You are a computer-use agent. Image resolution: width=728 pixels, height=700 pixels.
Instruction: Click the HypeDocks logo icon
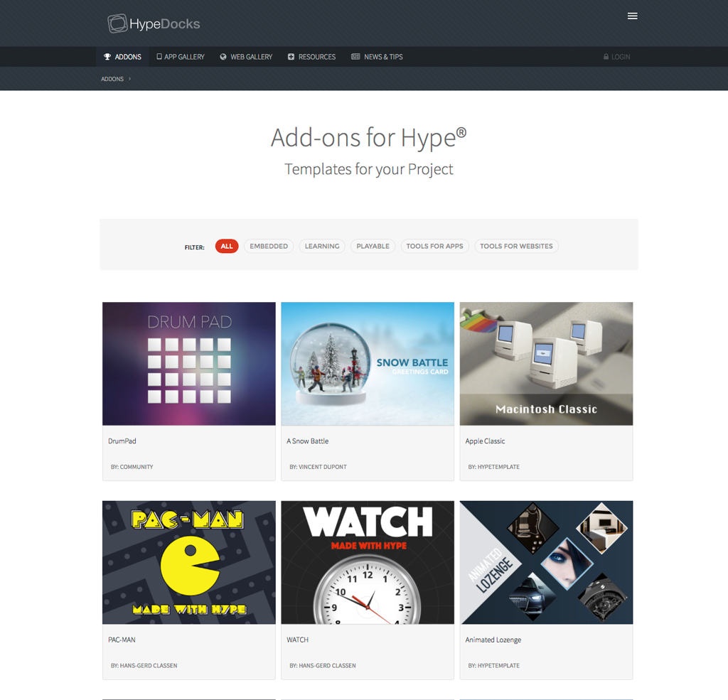(116, 23)
